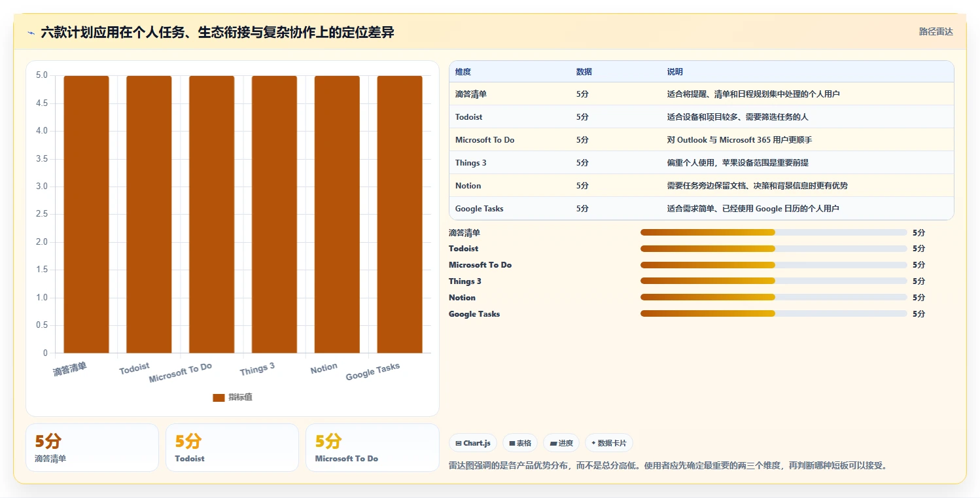Click the Microsoft To Do chart bar
This screenshot has width=980, height=498.
pyautogui.click(x=212, y=214)
